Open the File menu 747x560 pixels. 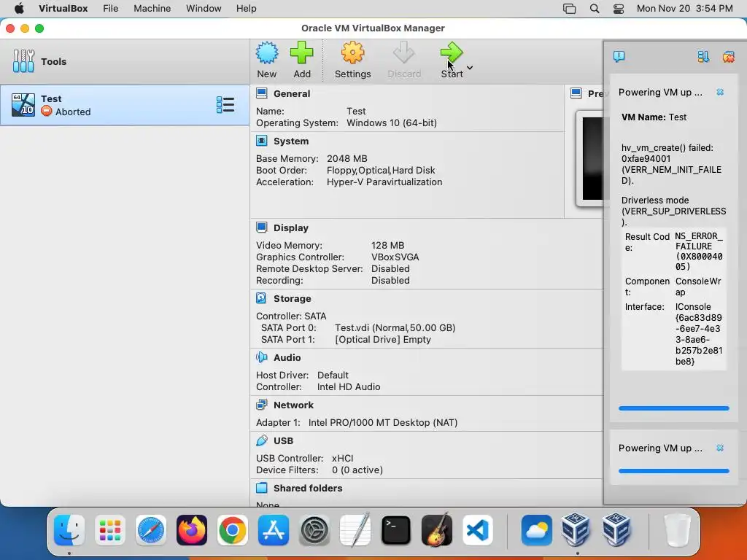click(x=111, y=9)
